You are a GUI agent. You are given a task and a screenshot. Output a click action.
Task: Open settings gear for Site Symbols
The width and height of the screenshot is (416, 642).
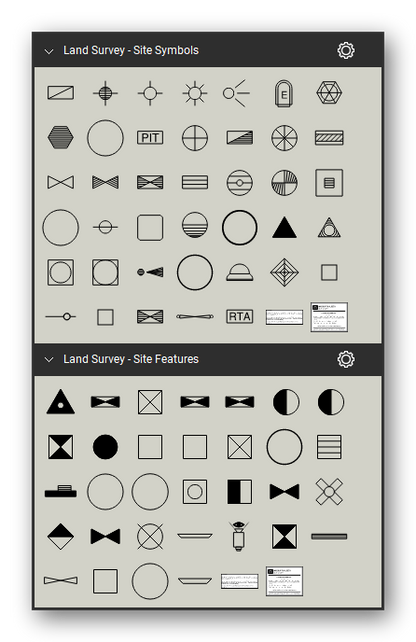click(x=346, y=50)
